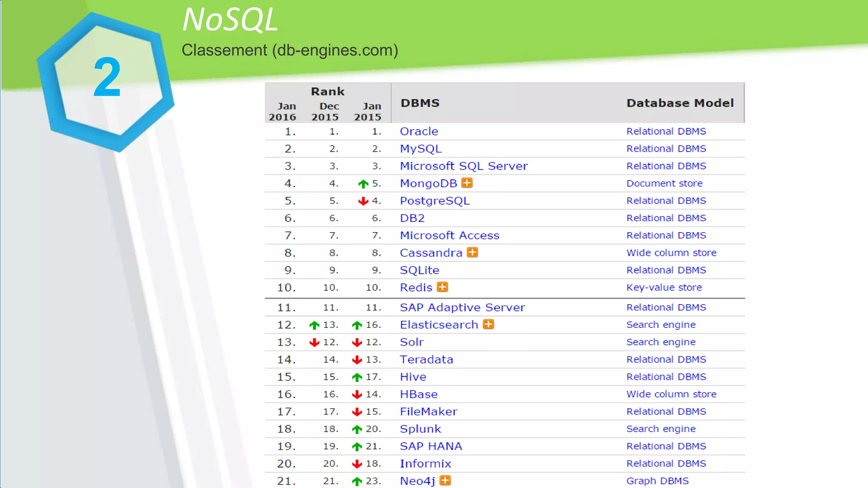
Task: Open the Splunk link
Action: click(x=420, y=429)
